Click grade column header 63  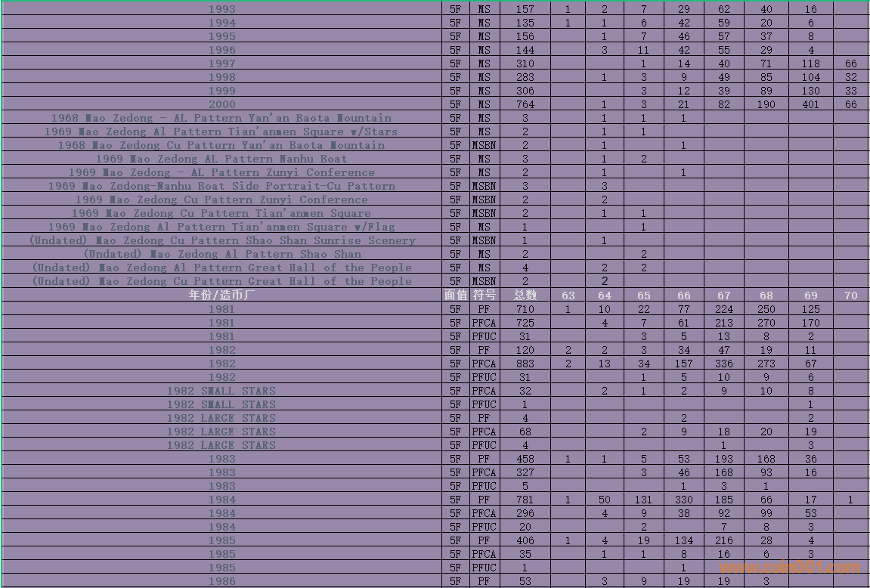[x=568, y=296]
